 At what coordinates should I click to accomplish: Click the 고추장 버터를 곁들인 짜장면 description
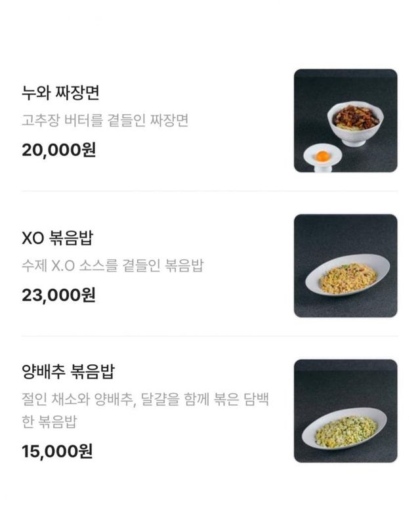105,121
